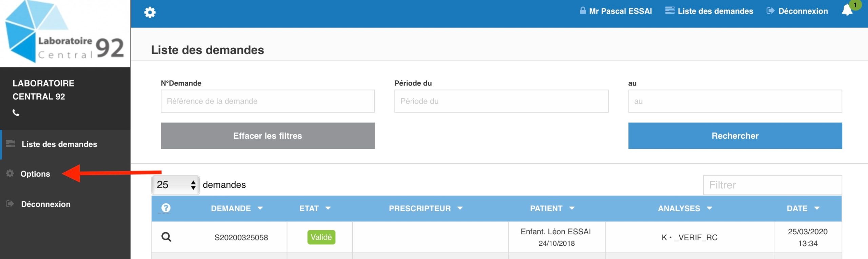Focus the Filtrer input field
868x259 pixels.
(x=772, y=185)
